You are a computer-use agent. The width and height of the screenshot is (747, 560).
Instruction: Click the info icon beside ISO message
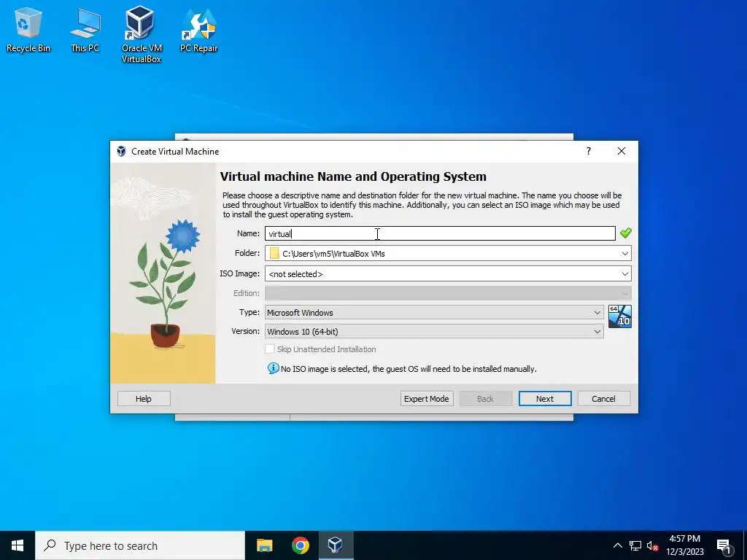click(x=273, y=368)
